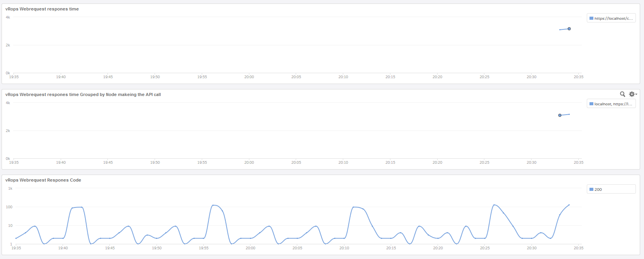
Task: Select the circled data point in top response time chart
Action: 569,29
